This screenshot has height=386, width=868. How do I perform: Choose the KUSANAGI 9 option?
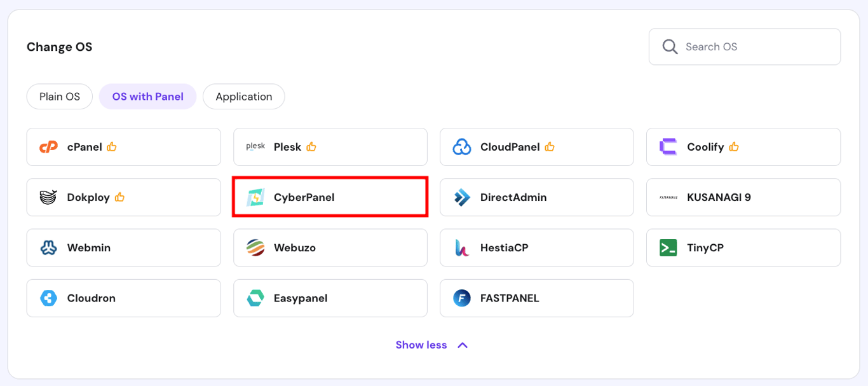coord(743,196)
